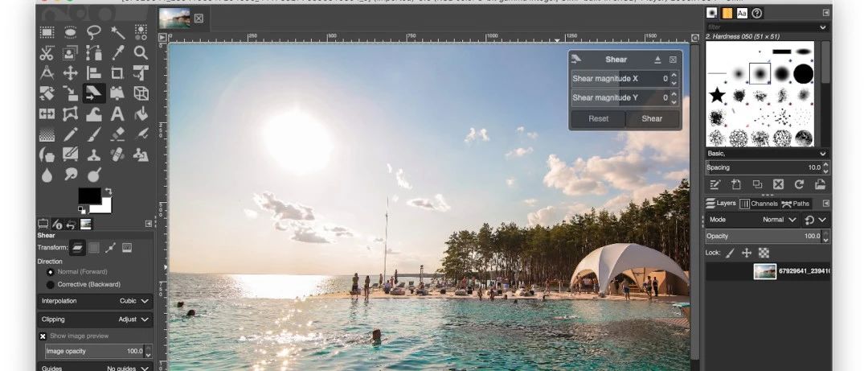Screen dimensions: 868x371
Task: Select the Warp Transform tool
Action: click(94, 113)
